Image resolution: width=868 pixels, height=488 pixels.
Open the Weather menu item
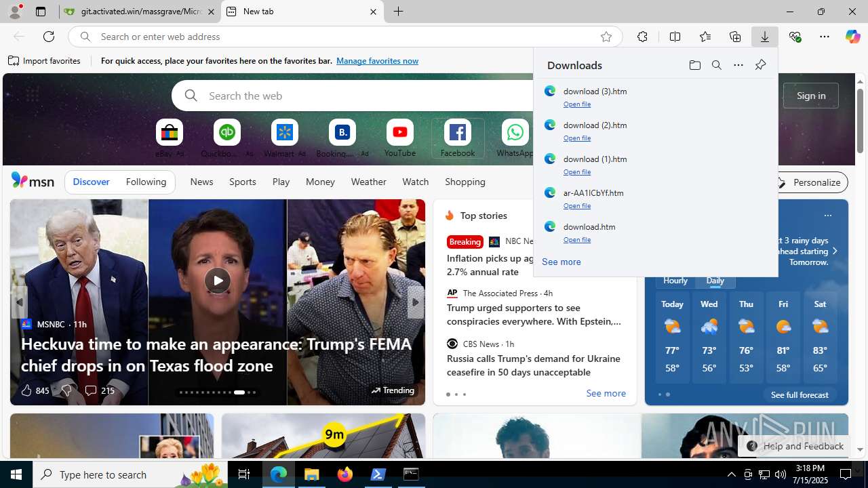click(368, 182)
